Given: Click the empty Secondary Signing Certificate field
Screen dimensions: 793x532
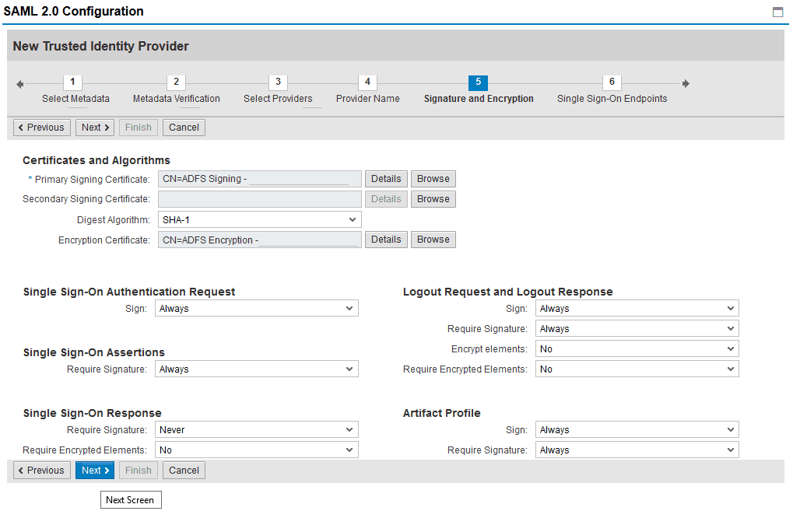Looking at the screenshot, I should coord(259,199).
